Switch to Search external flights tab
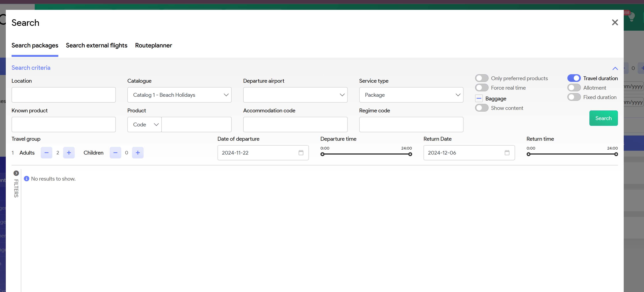Image resolution: width=644 pixels, height=292 pixels. [x=97, y=45]
